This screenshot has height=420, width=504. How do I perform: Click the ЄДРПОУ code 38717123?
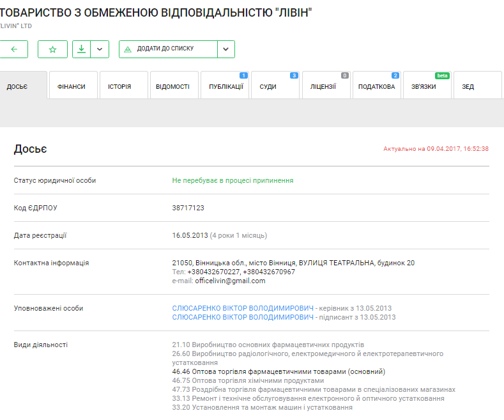[188, 208]
